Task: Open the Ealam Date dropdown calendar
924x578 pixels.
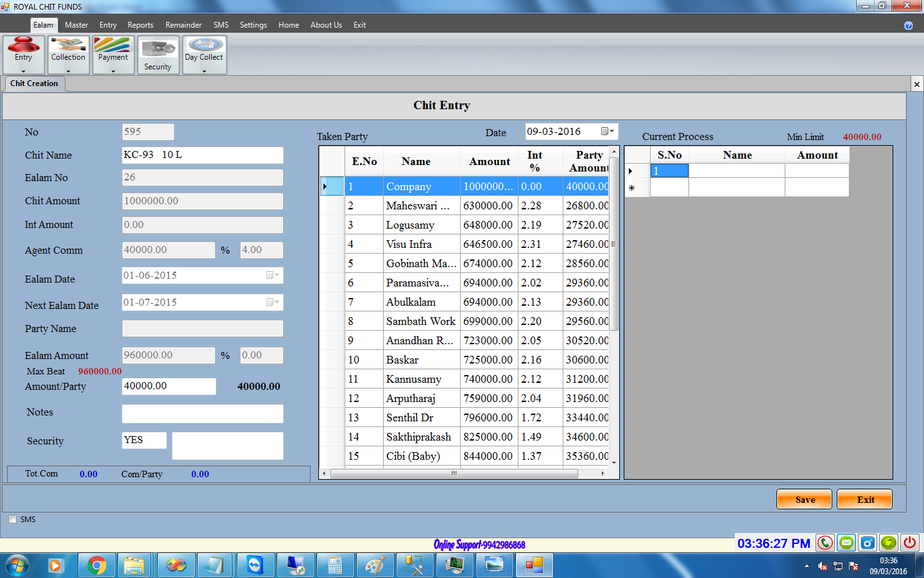Action: [273, 275]
